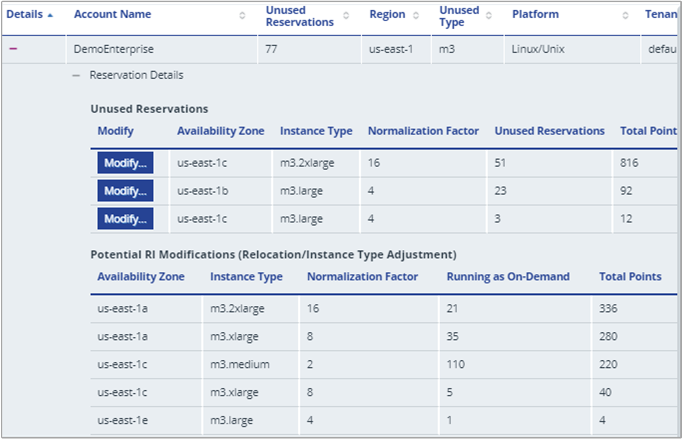Click the Platform column sort arrows
683x439 pixels.
pyautogui.click(x=626, y=15)
